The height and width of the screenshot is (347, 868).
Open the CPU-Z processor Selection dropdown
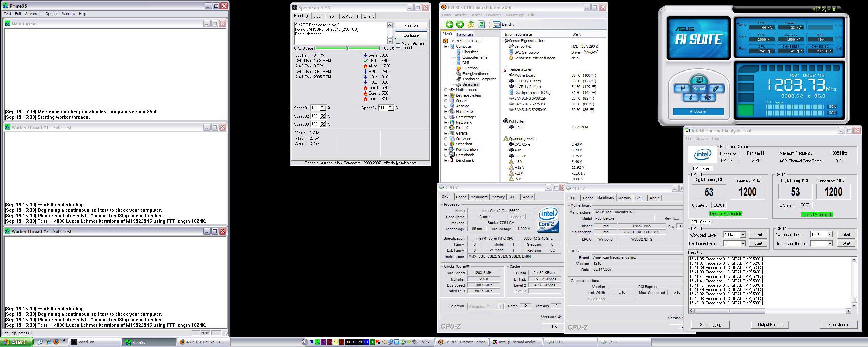pyautogui.click(x=500, y=306)
